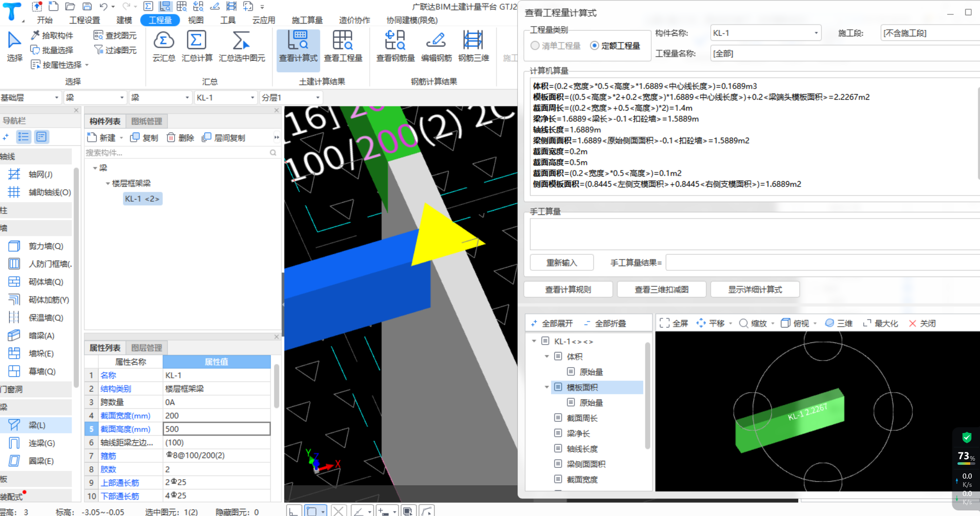980x516 pixels.
Task: Click 平移 pan tool in preview toolbar
Action: point(711,324)
